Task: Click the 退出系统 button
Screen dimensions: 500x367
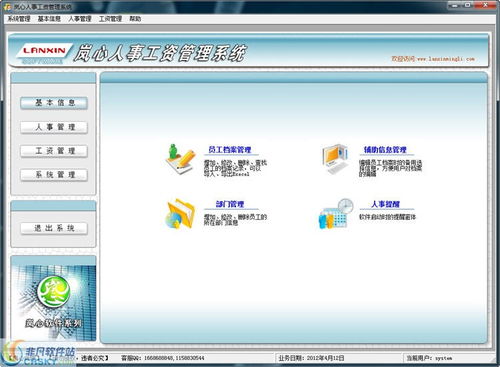Action: [x=54, y=228]
